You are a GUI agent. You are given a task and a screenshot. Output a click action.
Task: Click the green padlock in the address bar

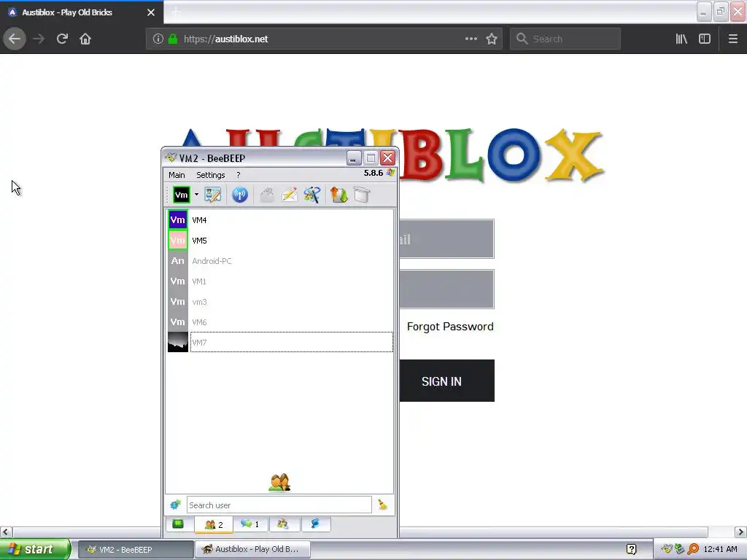click(173, 39)
